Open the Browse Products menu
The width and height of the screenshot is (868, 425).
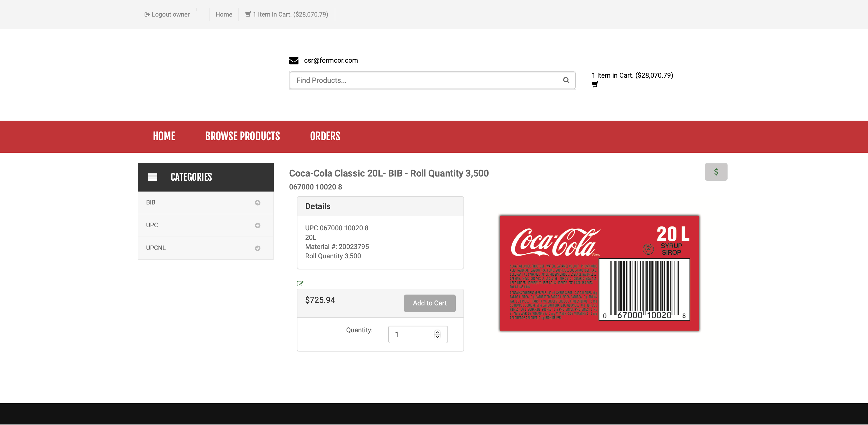[x=242, y=136]
